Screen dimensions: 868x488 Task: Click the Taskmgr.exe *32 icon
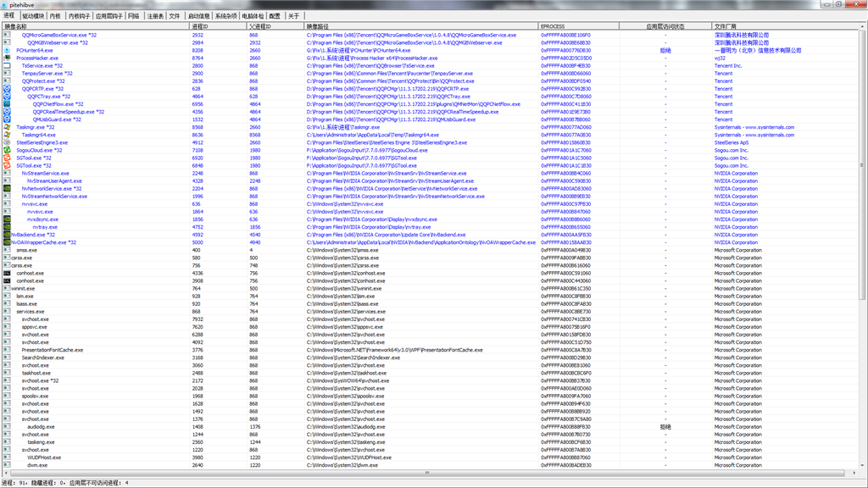coord(7,127)
